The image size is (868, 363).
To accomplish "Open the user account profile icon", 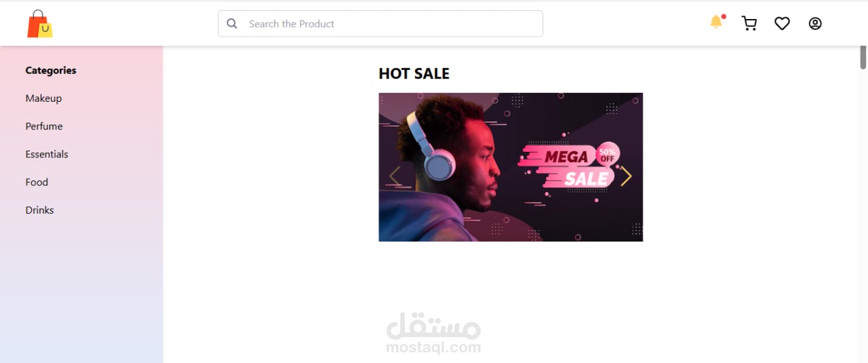I will 815,24.
